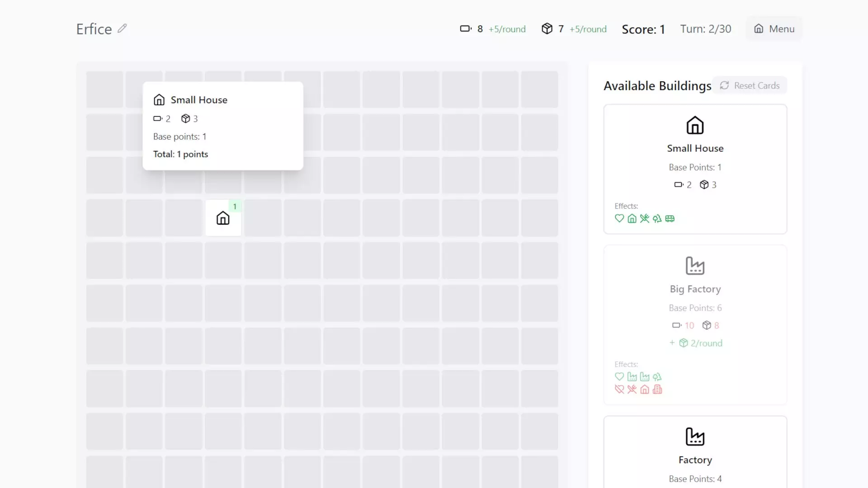Click Small House heart effect icon

click(x=619, y=219)
